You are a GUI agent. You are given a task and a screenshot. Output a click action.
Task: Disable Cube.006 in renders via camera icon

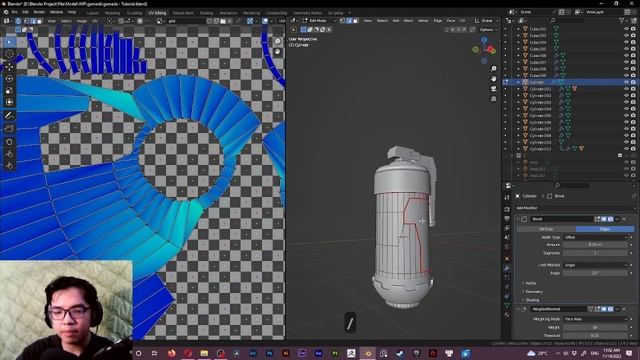tap(633, 56)
